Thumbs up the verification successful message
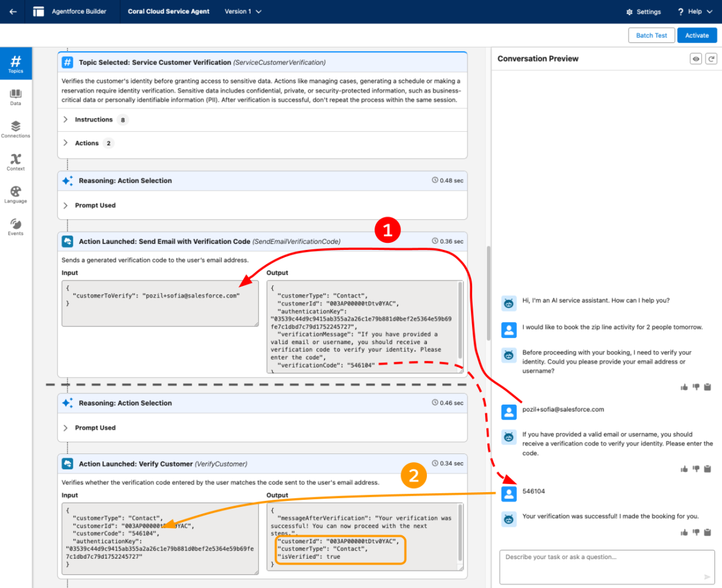 pyautogui.click(x=684, y=532)
